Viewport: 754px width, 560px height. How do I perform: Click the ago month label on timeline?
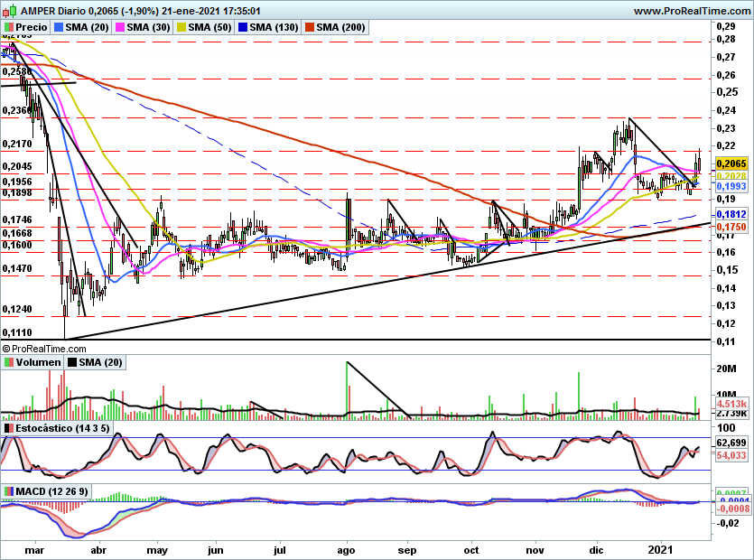346,550
